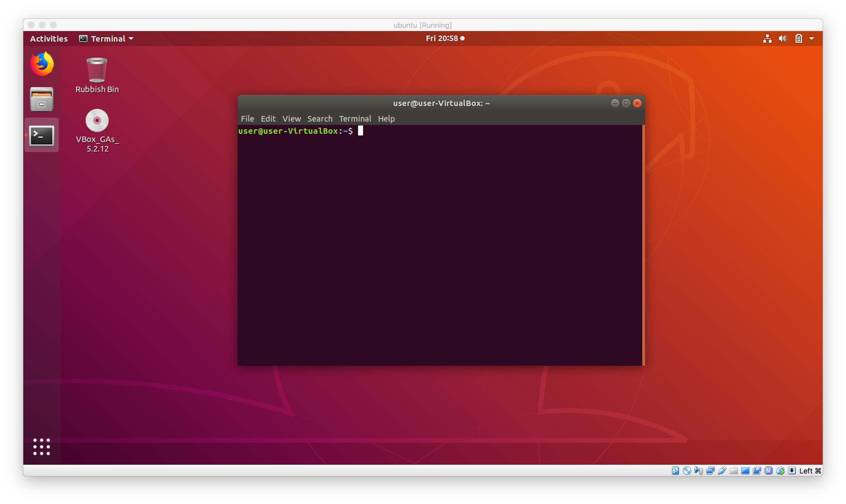Click VirtualBox optical disc status icon

point(687,470)
